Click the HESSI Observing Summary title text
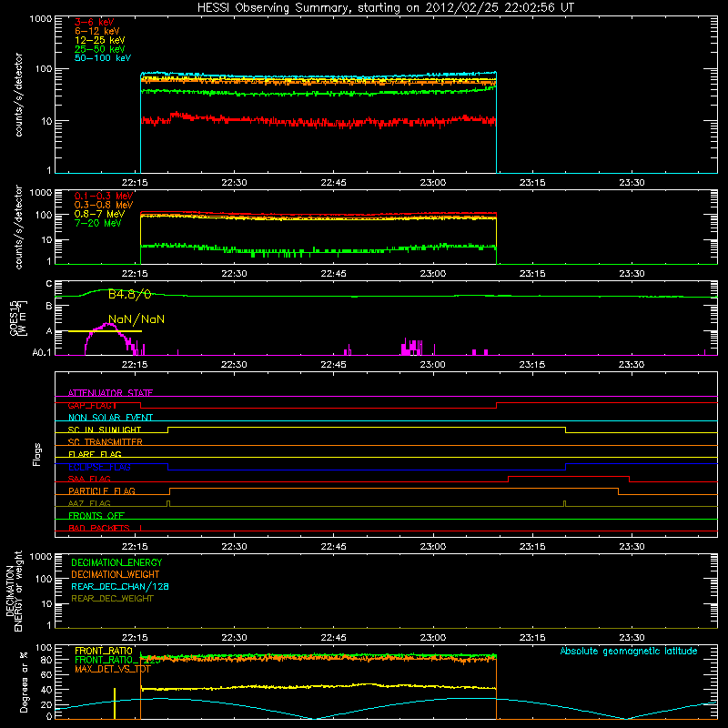The image size is (728, 728). click(386, 8)
